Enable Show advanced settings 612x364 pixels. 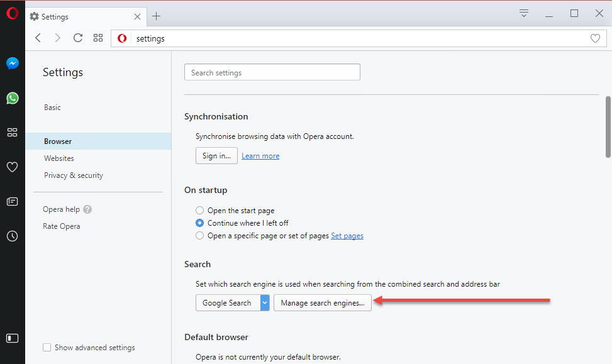(47, 347)
